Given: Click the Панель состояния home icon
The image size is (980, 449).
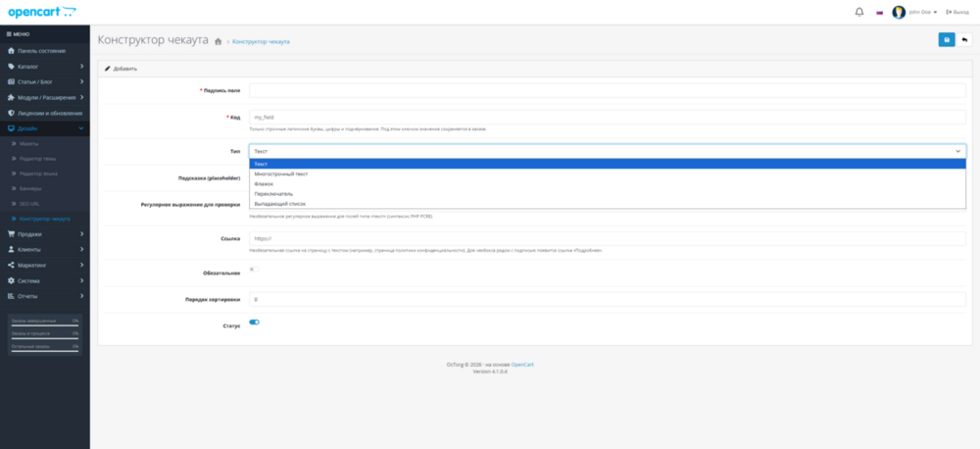Looking at the screenshot, I should pyautogui.click(x=11, y=51).
